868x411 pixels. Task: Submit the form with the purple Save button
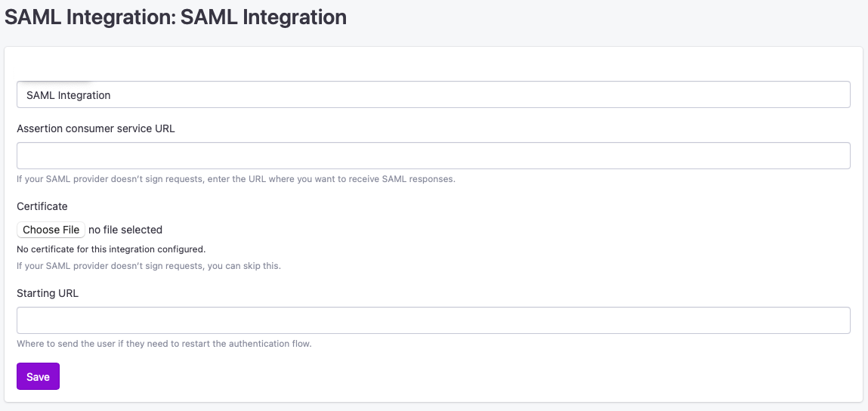click(39, 377)
